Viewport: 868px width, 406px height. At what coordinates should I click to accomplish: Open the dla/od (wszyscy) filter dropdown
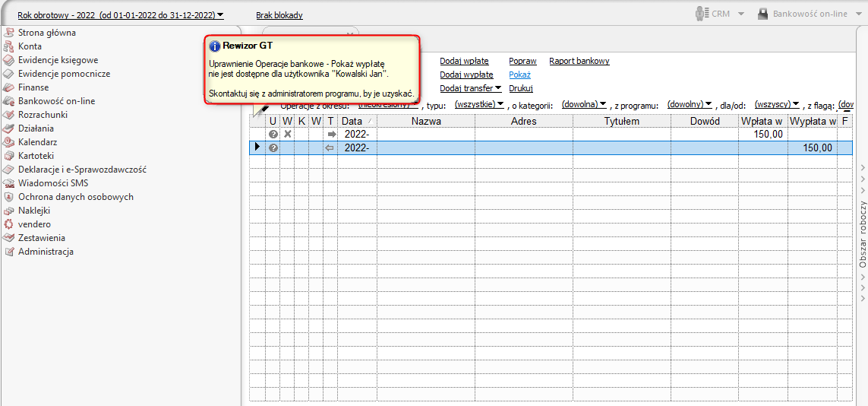778,103
